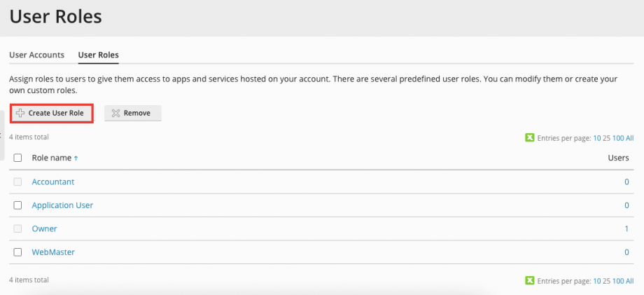
Task: Open the Accountant role link
Action: 53,182
